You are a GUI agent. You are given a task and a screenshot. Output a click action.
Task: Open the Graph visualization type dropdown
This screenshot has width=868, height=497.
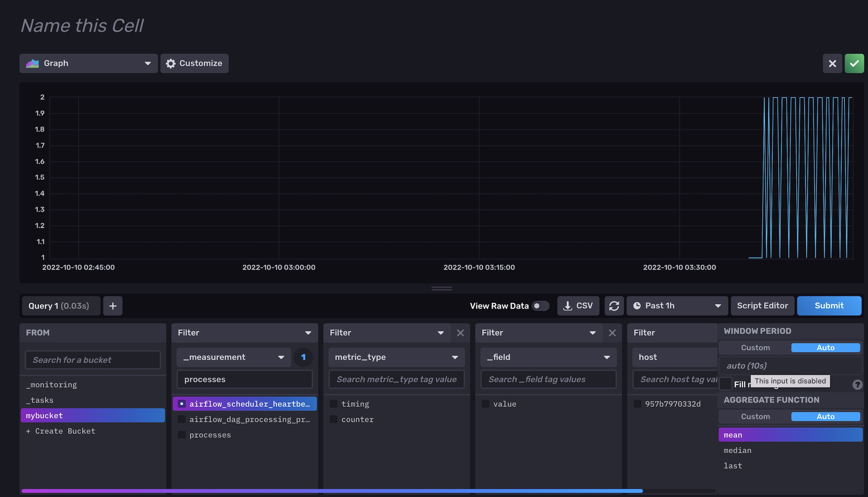88,63
